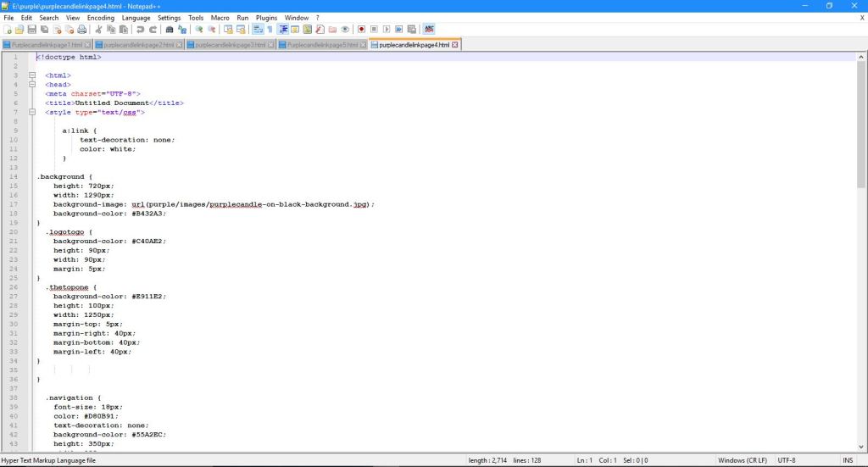Collapse the html tag fold marker
868x467 pixels.
click(32, 75)
